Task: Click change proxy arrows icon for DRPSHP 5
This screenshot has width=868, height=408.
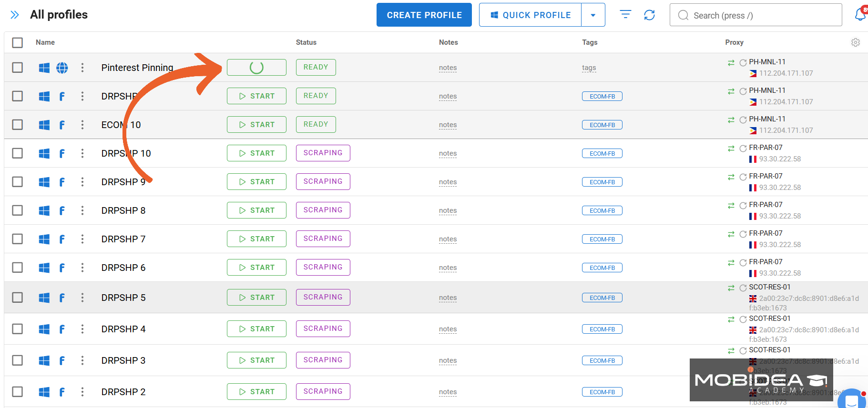Action: [731, 288]
